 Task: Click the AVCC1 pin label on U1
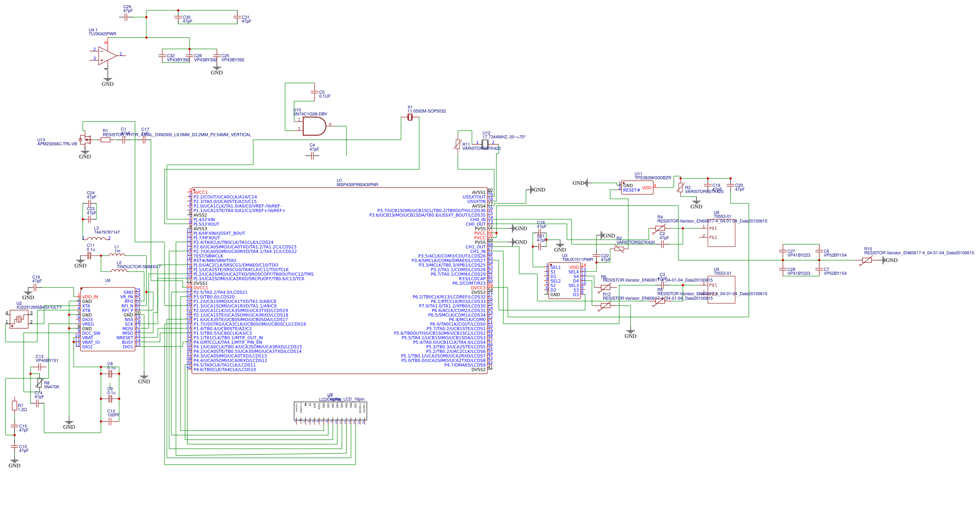[x=200, y=193]
